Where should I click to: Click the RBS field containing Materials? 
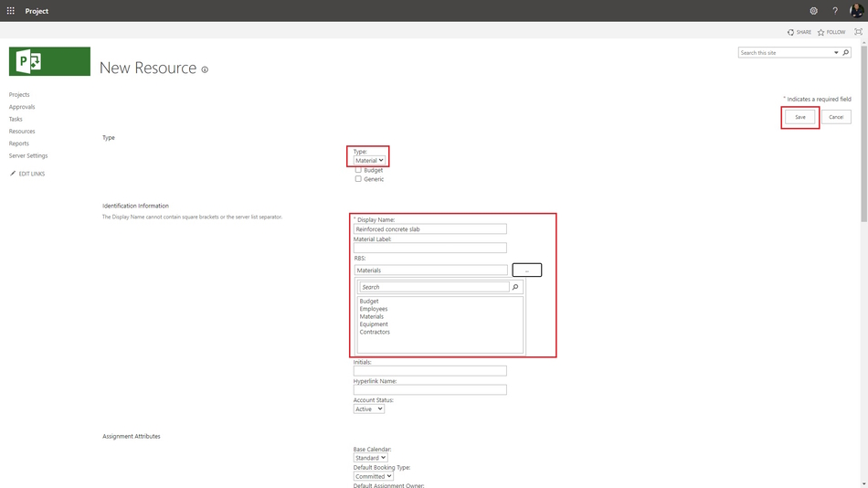tap(430, 271)
